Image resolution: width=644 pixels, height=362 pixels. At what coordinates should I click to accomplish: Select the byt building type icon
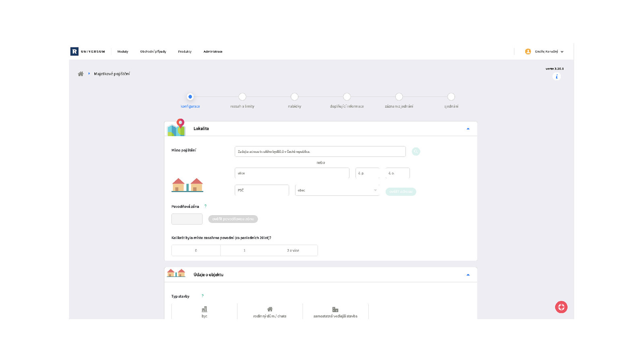(x=204, y=310)
